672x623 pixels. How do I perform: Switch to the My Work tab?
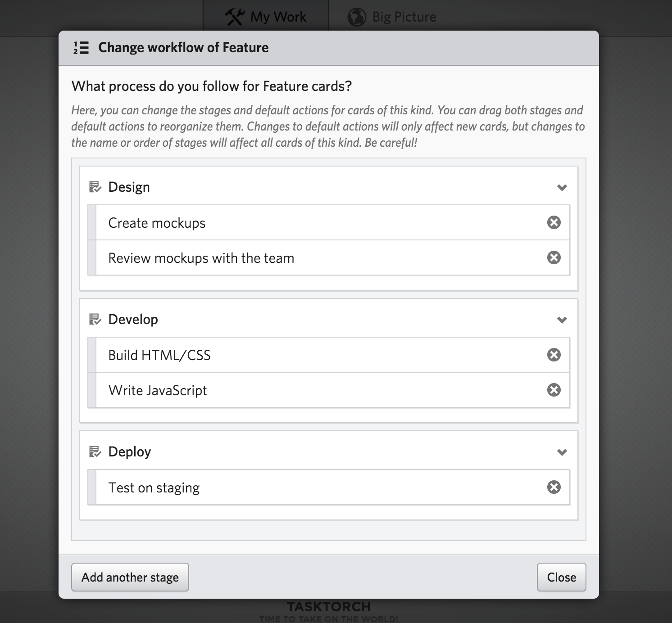pyautogui.click(x=266, y=17)
